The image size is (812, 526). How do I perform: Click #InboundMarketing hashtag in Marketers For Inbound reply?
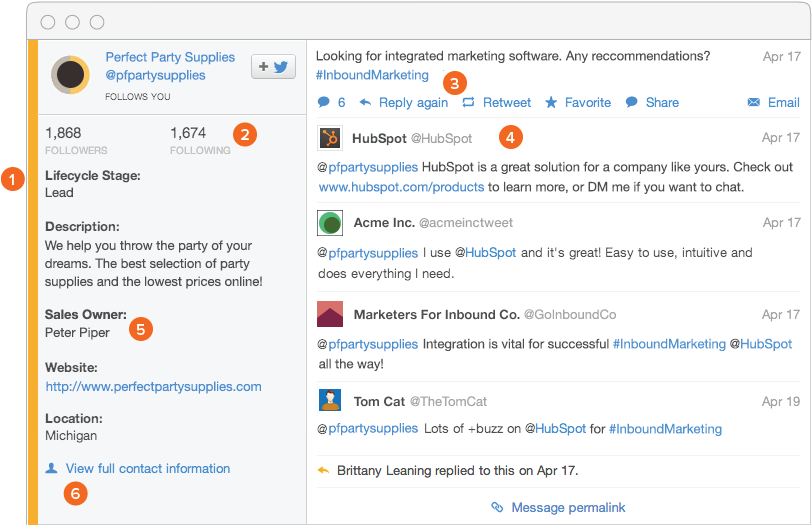pyautogui.click(x=670, y=344)
